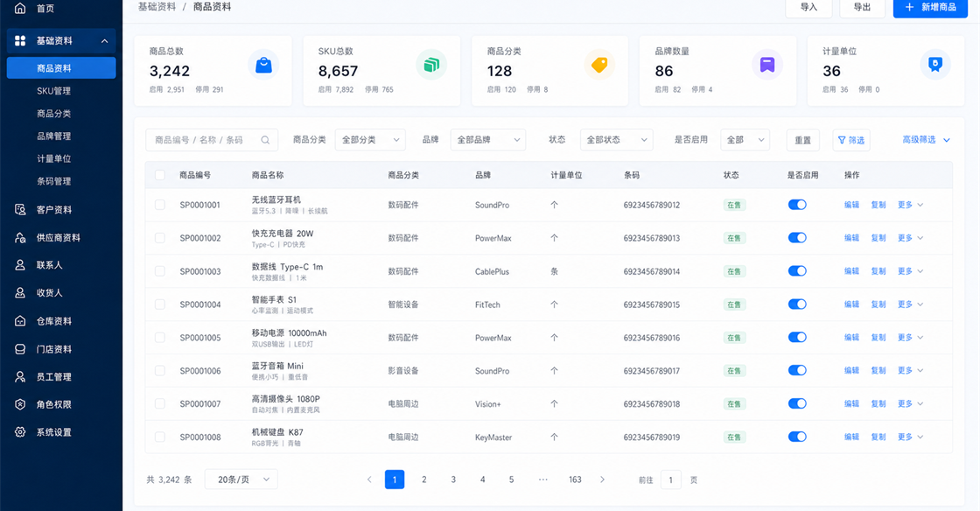The height and width of the screenshot is (511, 980).
Task: Click the 导入 import button
Action: click(x=808, y=7)
